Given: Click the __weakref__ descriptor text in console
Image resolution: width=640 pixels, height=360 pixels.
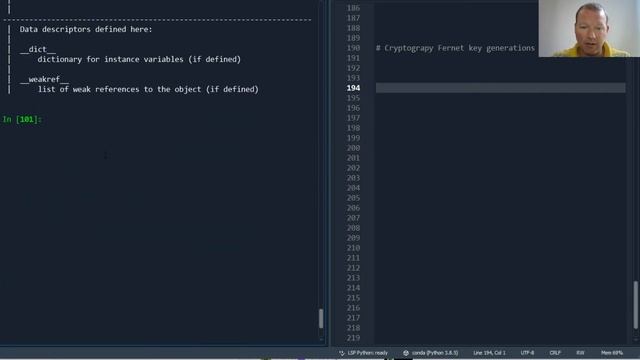Looking at the screenshot, I should [x=44, y=79].
